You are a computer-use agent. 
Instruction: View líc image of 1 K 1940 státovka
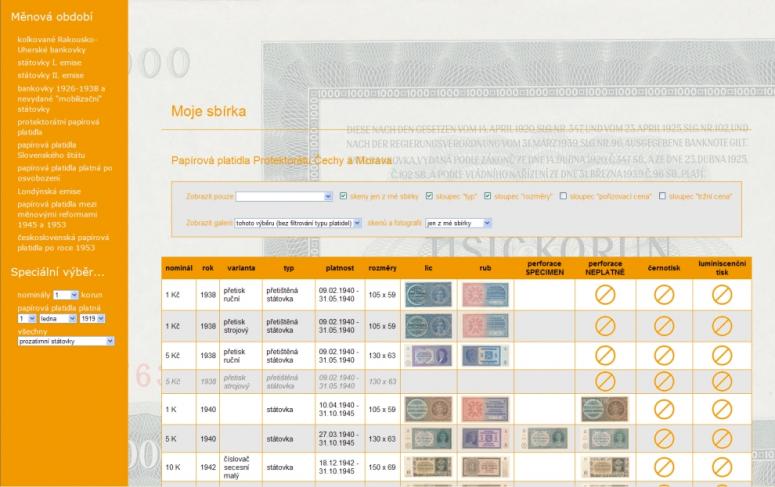(428, 409)
